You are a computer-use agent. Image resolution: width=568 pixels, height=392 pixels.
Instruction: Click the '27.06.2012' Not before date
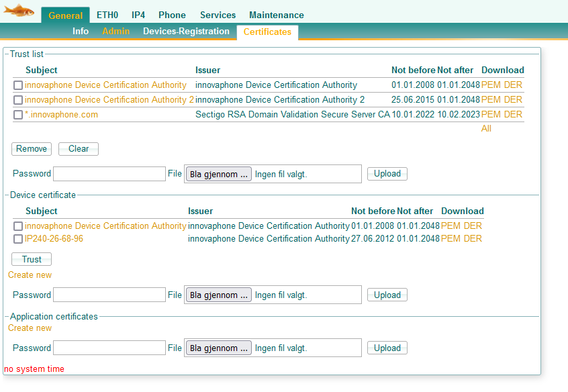pos(373,239)
